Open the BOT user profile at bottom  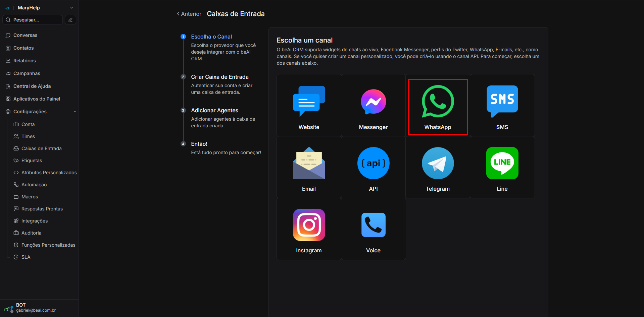pyautogui.click(x=30, y=308)
